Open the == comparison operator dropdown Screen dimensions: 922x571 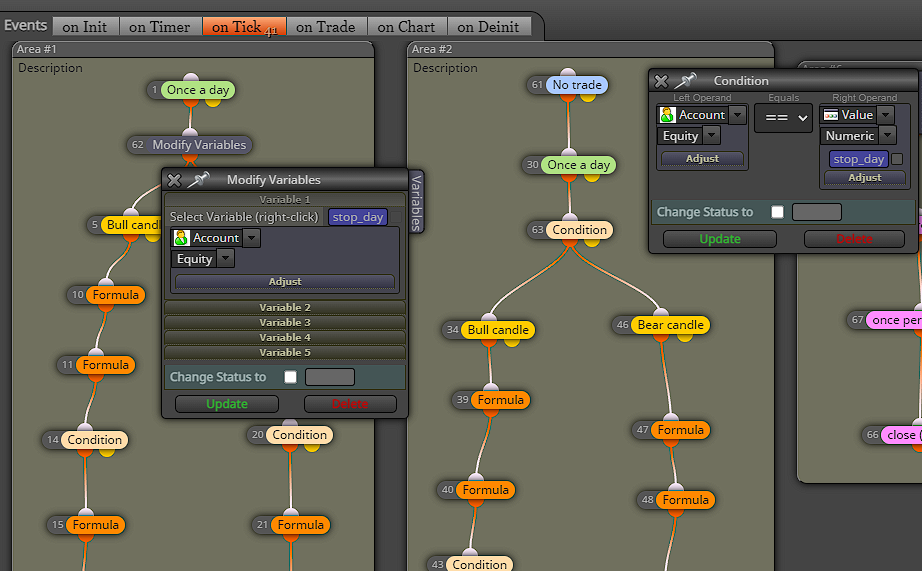(x=783, y=118)
